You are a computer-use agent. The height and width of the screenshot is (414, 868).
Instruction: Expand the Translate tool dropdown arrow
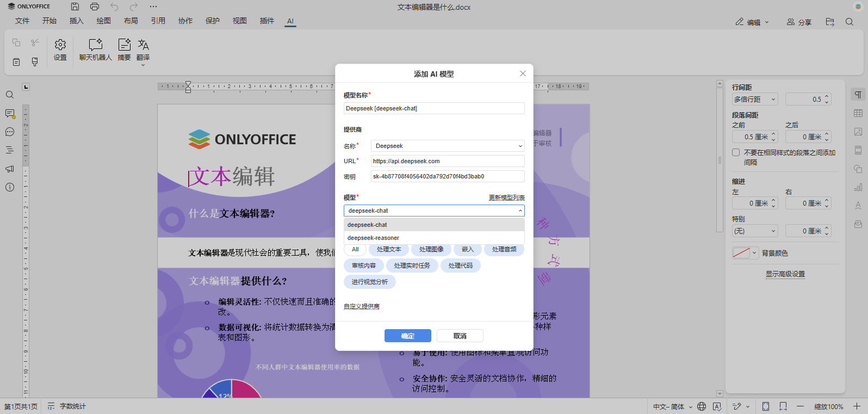point(143,65)
